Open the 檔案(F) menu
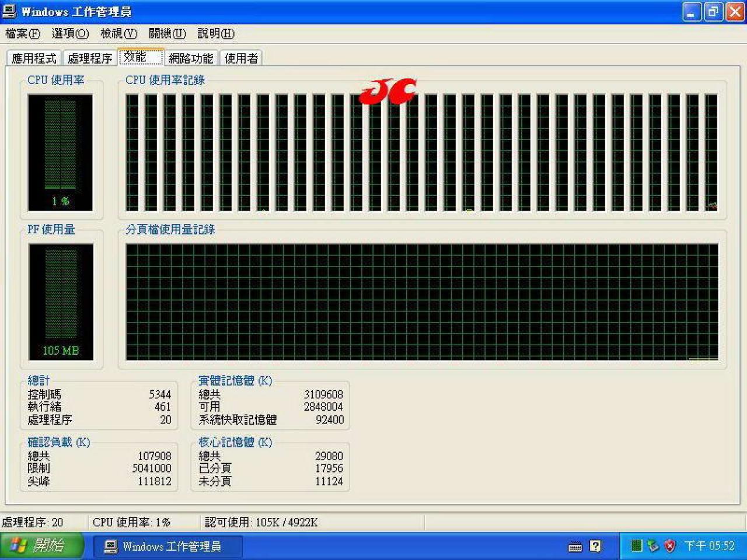747x560 pixels. point(23,34)
